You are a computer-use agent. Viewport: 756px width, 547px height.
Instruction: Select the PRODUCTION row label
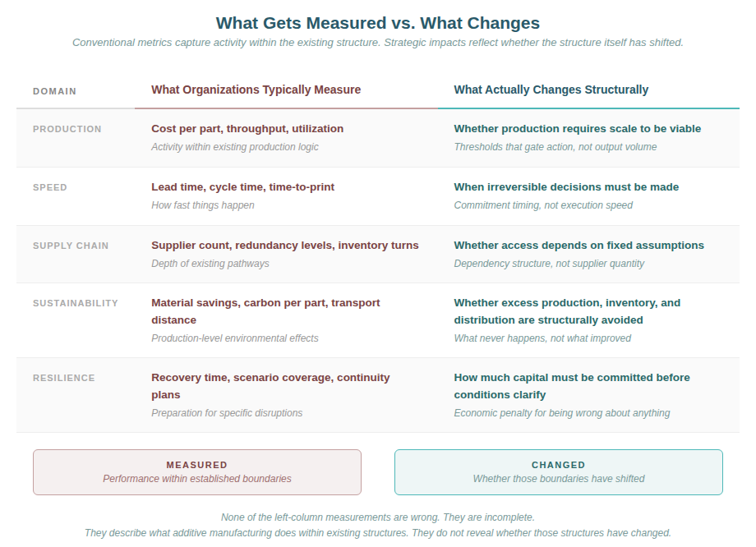tap(67, 129)
